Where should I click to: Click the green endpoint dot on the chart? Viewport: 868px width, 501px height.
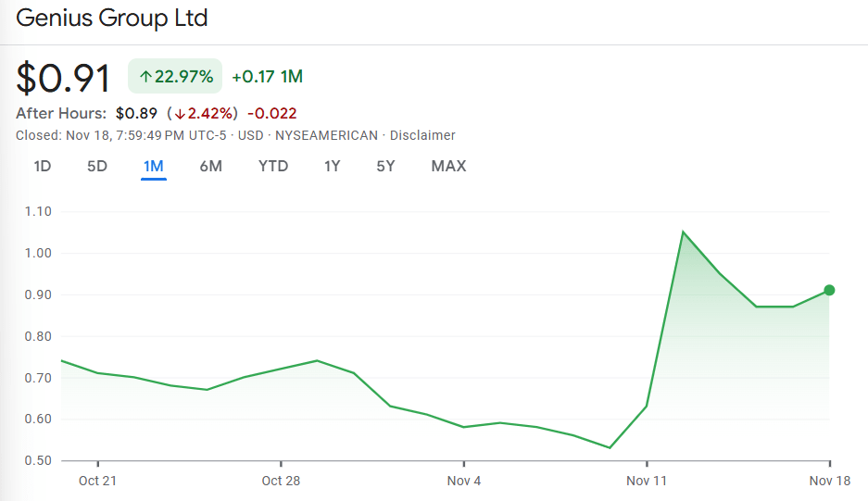pyautogui.click(x=829, y=290)
